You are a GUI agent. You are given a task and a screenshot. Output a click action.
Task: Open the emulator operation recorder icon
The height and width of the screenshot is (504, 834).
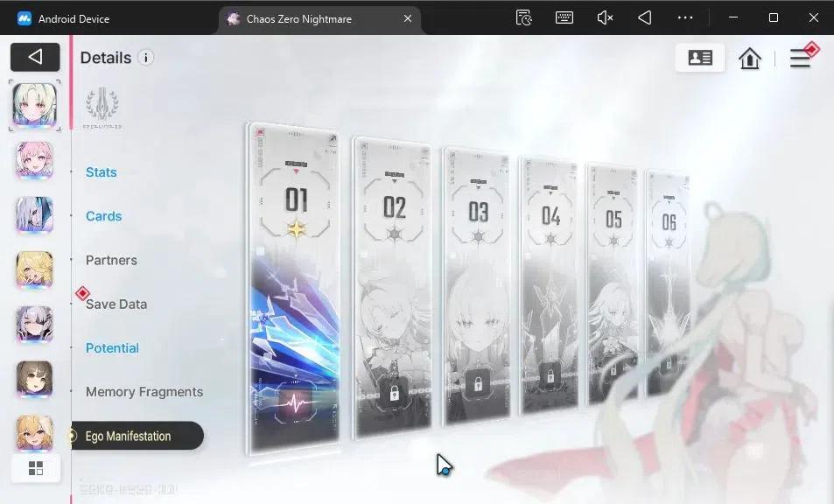(524, 17)
